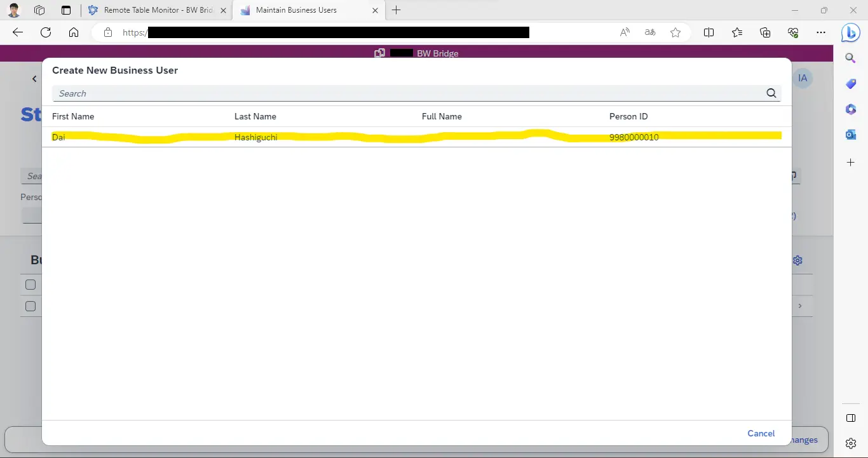
Task: Click the Last Name column header
Action: [x=255, y=116]
